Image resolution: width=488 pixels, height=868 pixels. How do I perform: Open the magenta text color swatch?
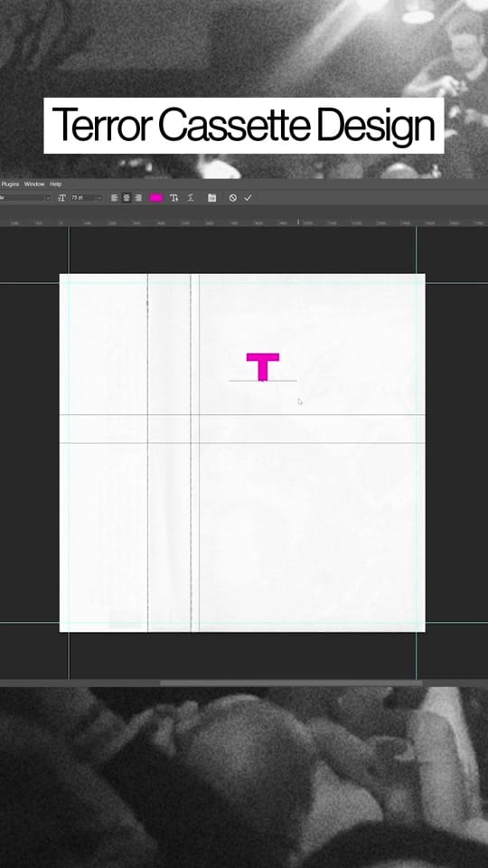point(156,198)
